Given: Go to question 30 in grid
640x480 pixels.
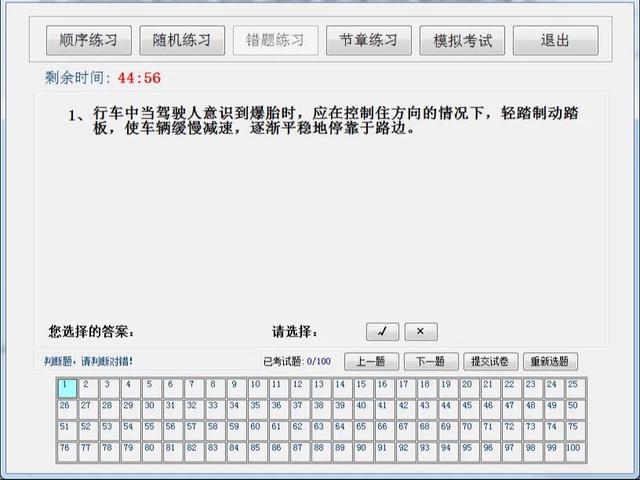Looking at the screenshot, I should (152, 409).
